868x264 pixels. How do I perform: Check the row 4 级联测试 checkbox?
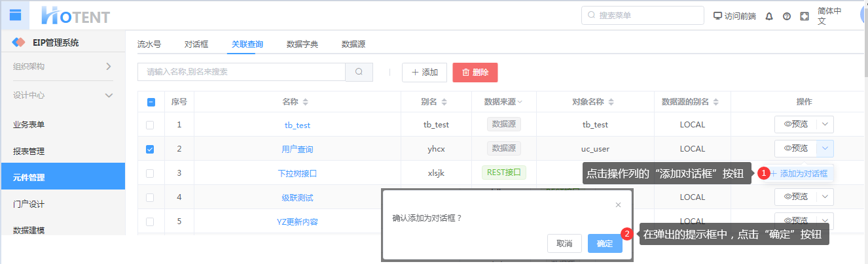point(151,197)
